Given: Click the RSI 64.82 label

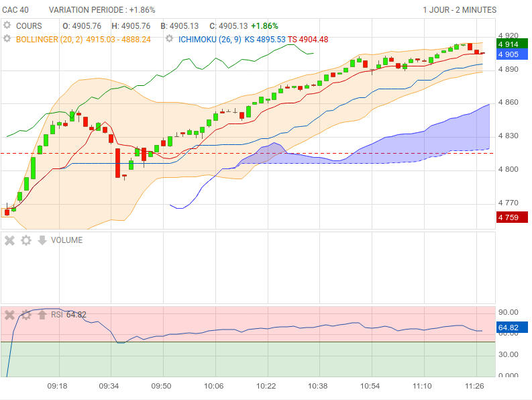Looking at the screenshot, I should [69, 315].
